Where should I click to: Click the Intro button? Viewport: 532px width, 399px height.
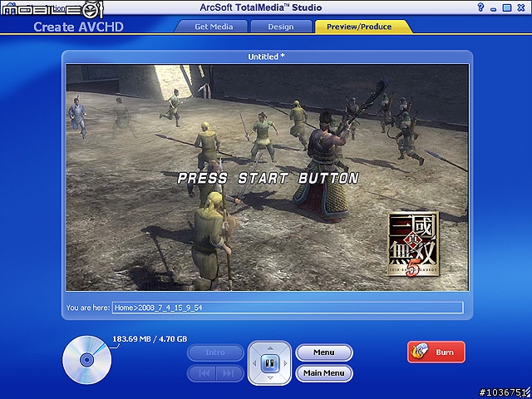[215, 352]
